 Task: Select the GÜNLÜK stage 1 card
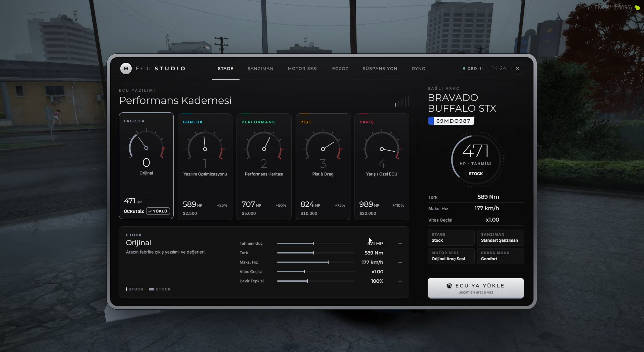click(205, 167)
